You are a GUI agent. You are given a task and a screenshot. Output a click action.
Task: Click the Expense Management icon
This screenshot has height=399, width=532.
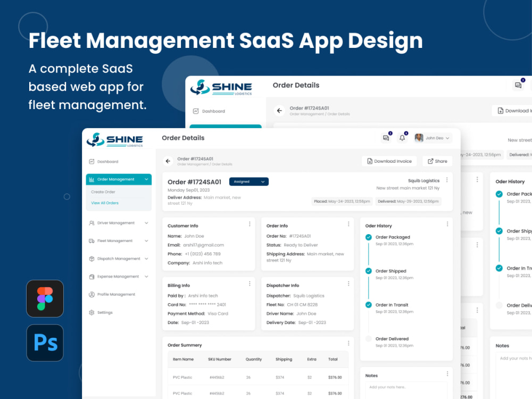[x=92, y=277]
